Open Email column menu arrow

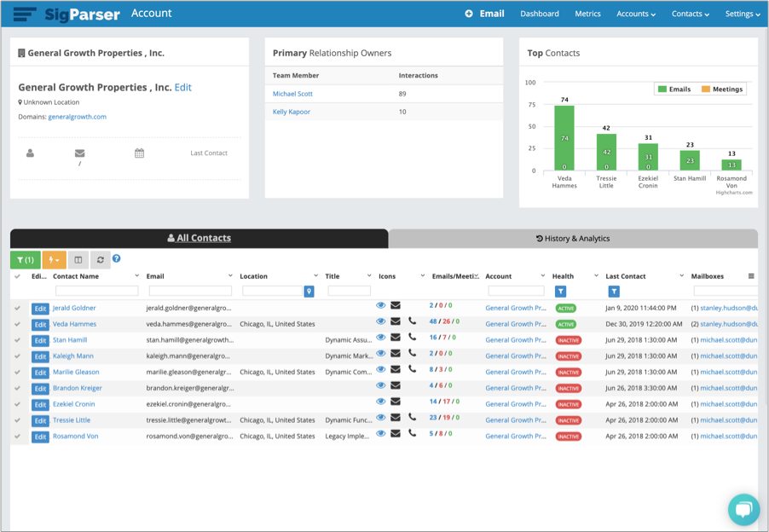230,276
